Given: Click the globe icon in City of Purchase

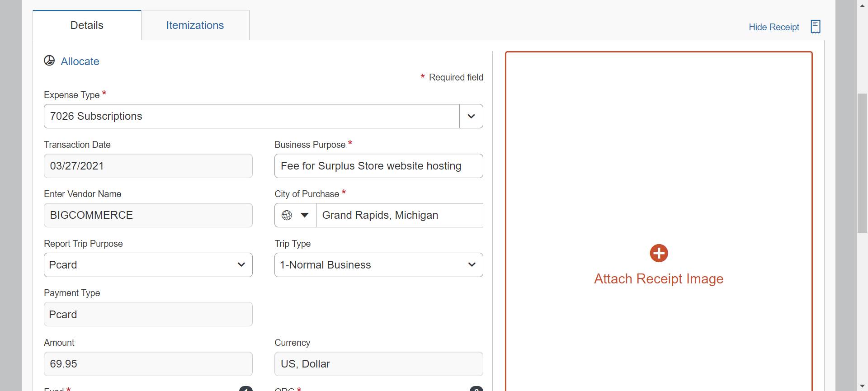Looking at the screenshot, I should coord(287,215).
